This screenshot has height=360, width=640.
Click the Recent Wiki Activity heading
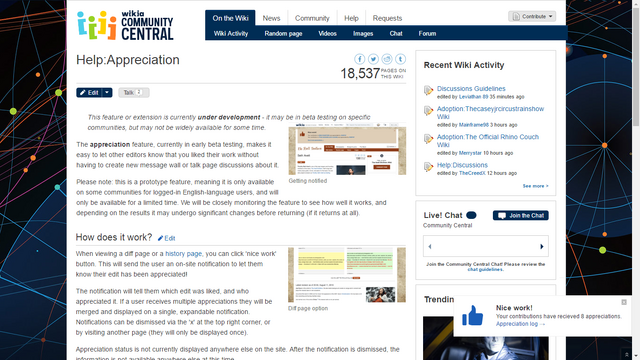(x=464, y=65)
